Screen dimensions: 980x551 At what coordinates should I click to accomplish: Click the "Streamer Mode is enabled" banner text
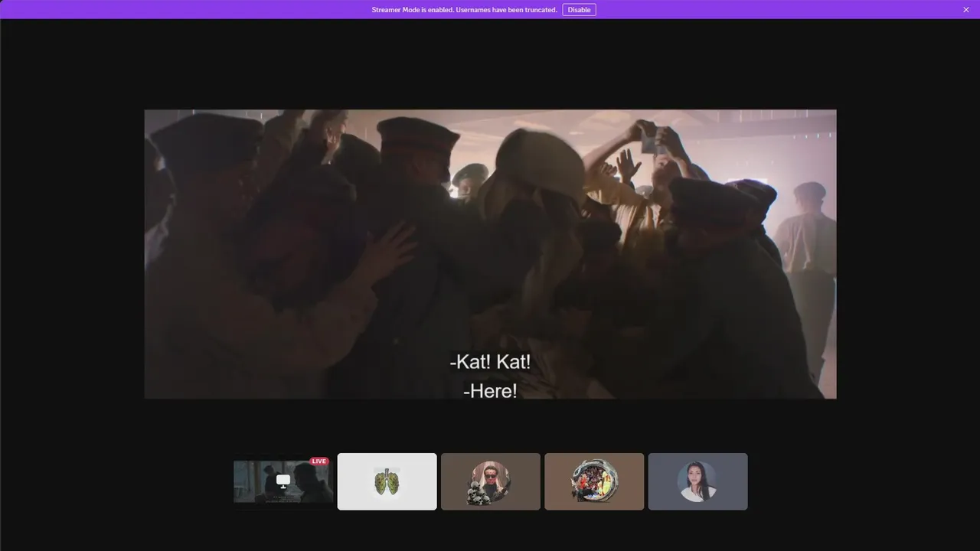464,10
